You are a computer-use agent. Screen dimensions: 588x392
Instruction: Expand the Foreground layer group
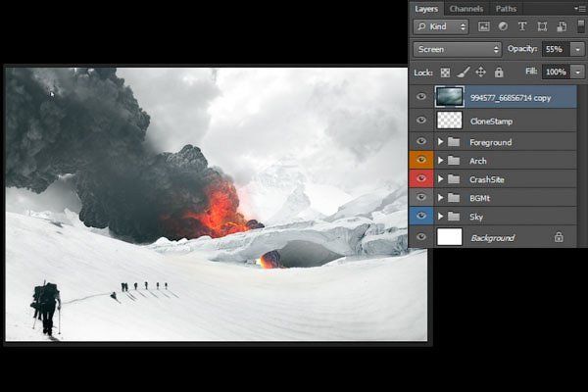(441, 142)
